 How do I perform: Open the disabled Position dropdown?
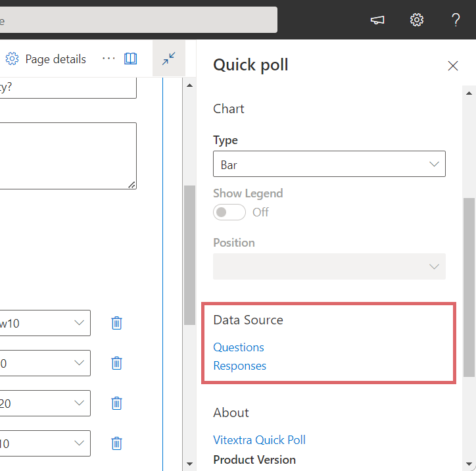(x=329, y=266)
